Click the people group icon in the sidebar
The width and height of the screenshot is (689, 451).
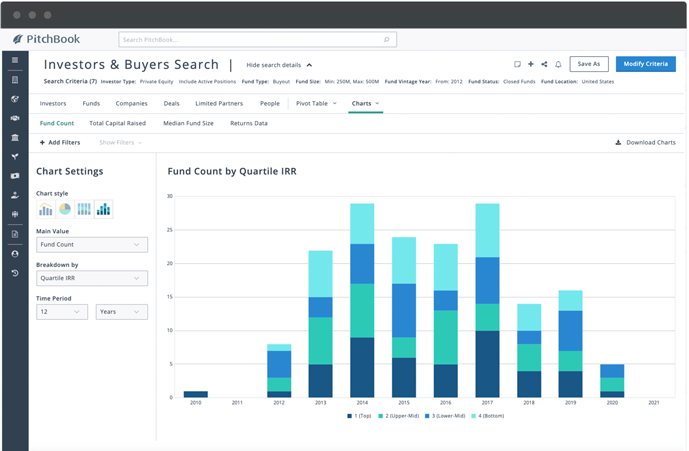click(x=15, y=215)
